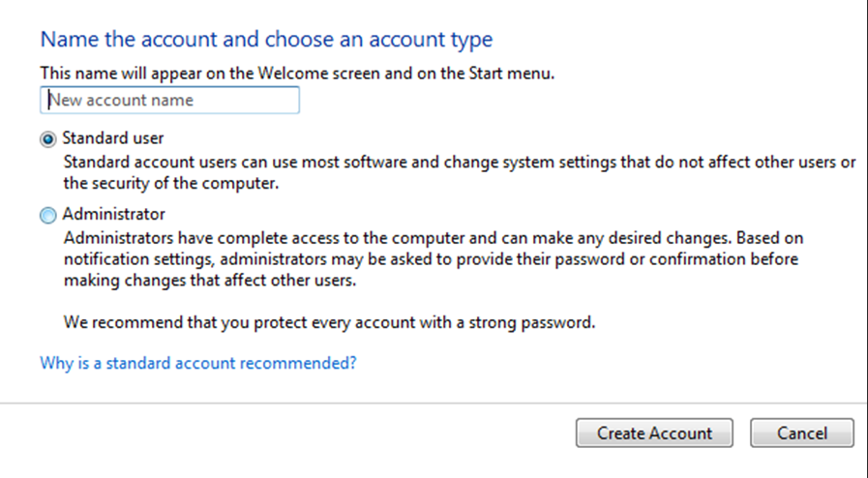
Task: Click the strong password recommendation sentence
Action: [x=329, y=321]
